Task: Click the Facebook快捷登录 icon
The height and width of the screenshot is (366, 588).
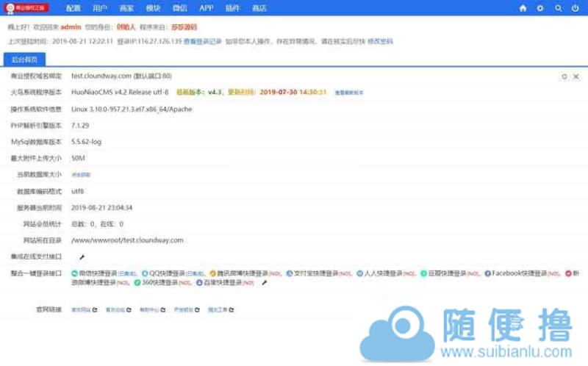Action: (x=487, y=273)
